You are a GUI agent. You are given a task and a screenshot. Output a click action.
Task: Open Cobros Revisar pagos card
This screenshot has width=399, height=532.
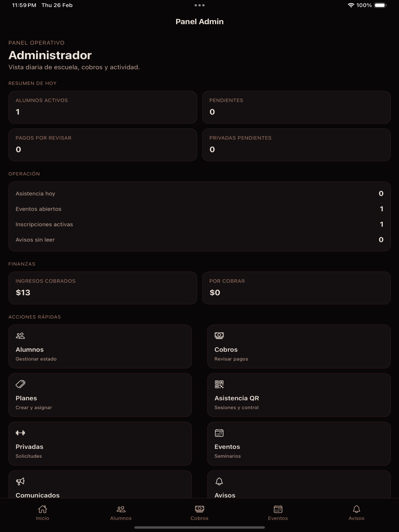click(299, 346)
